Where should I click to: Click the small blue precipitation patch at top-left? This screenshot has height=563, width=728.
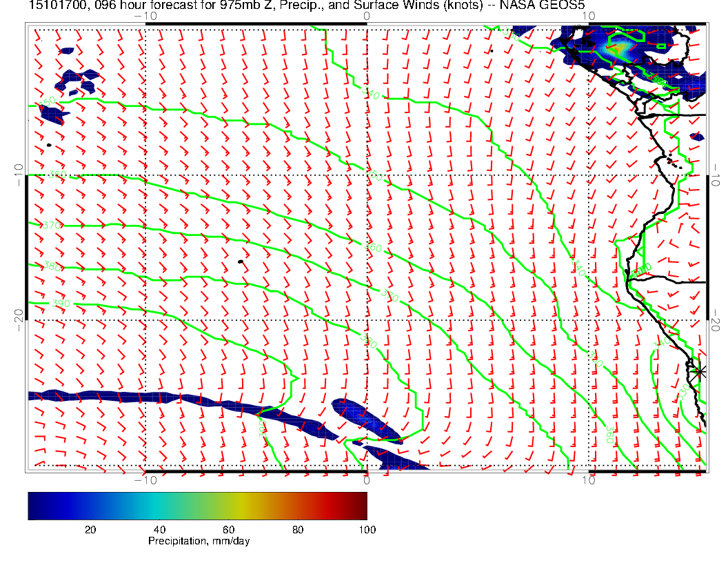(66, 50)
